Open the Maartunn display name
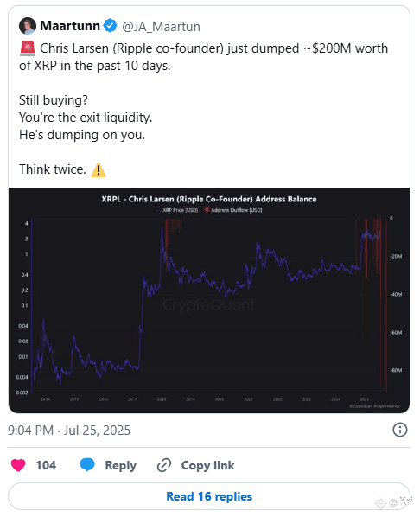420x517 pixels. (x=70, y=26)
